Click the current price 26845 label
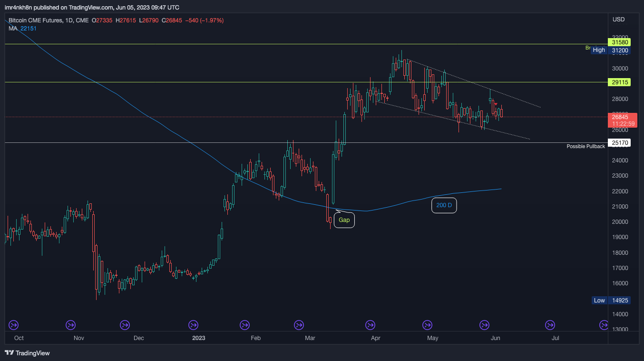This screenshot has height=361, width=644. 621,117
